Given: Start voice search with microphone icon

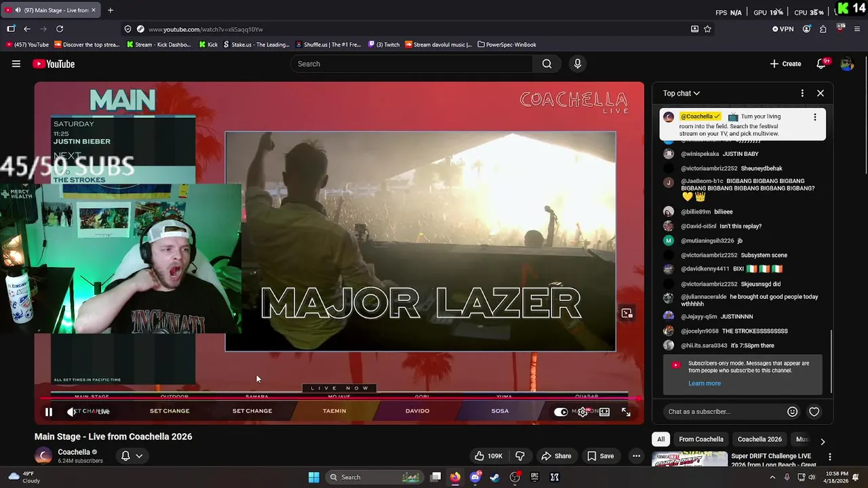Looking at the screenshot, I should click(577, 64).
